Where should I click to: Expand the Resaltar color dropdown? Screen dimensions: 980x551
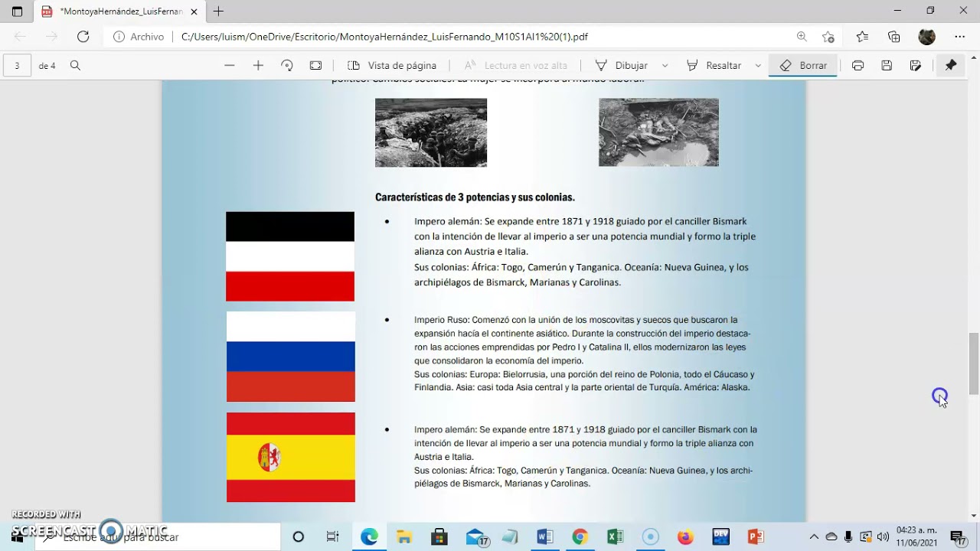tap(758, 66)
